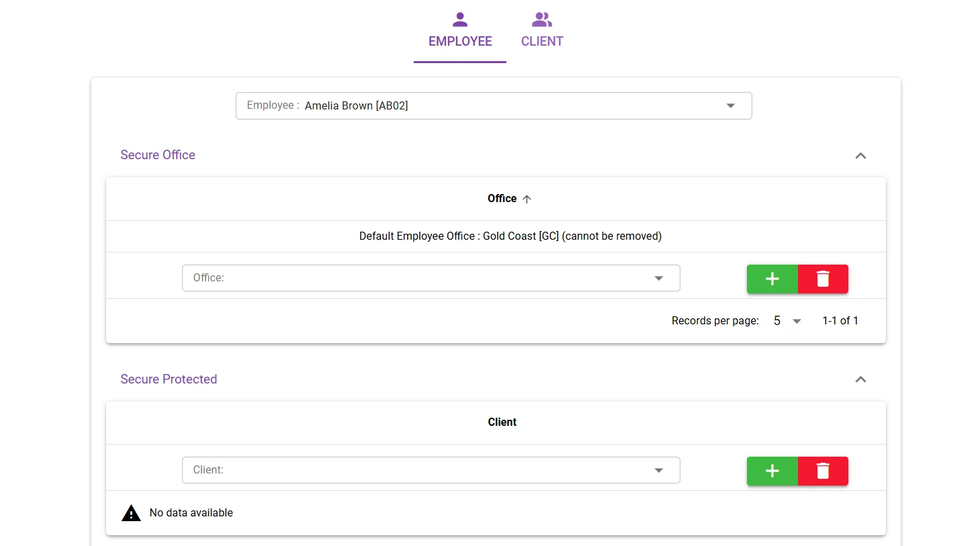Click the Client column header

coord(502,422)
